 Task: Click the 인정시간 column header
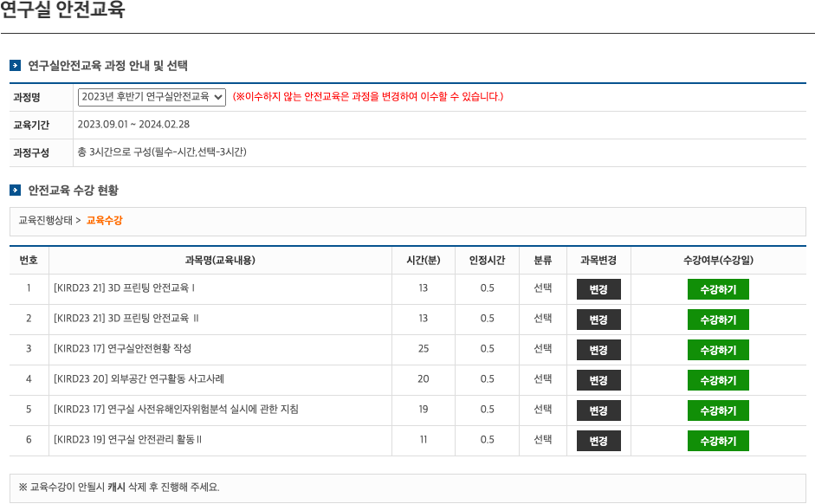(x=487, y=261)
